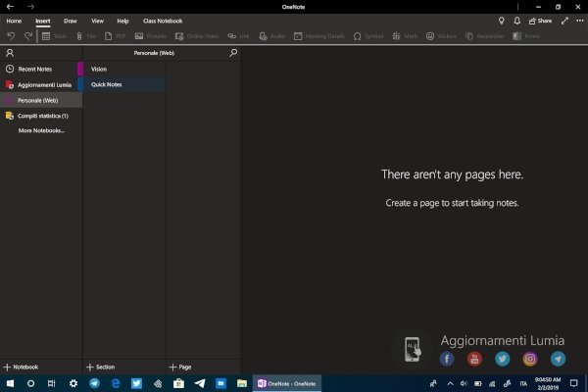The width and height of the screenshot is (588, 392).
Task: Insert Meeting Details
Action: tap(319, 36)
